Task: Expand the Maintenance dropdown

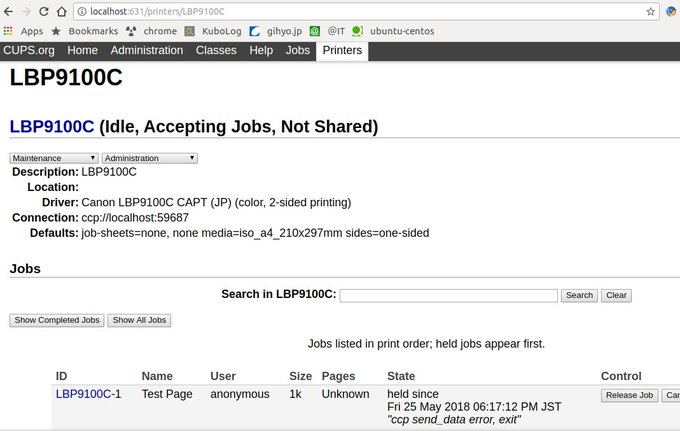Action: coord(54,158)
